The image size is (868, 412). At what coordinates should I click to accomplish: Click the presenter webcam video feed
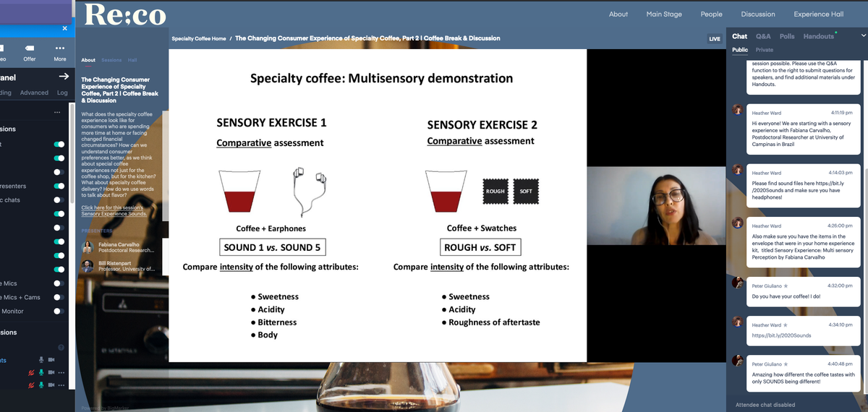[656, 206]
